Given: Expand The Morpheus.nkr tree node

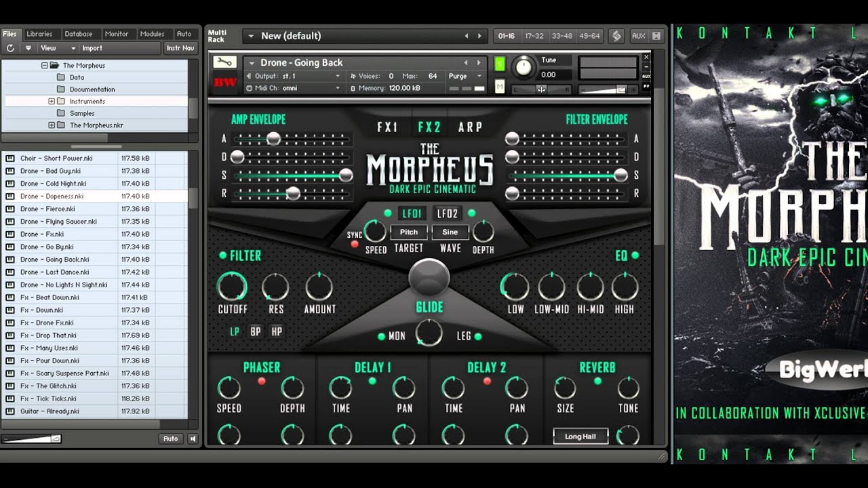Looking at the screenshot, I should pos(52,125).
